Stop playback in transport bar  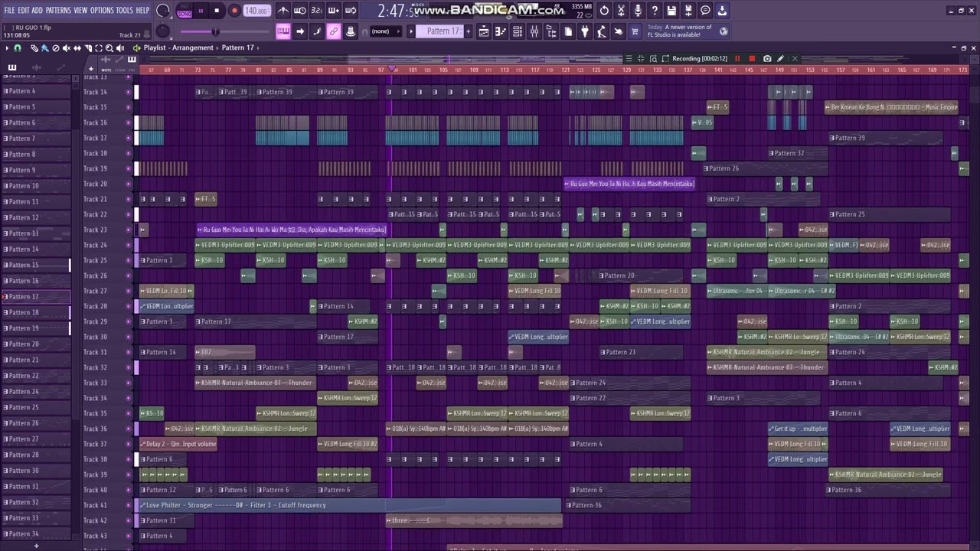tap(217, 11)
